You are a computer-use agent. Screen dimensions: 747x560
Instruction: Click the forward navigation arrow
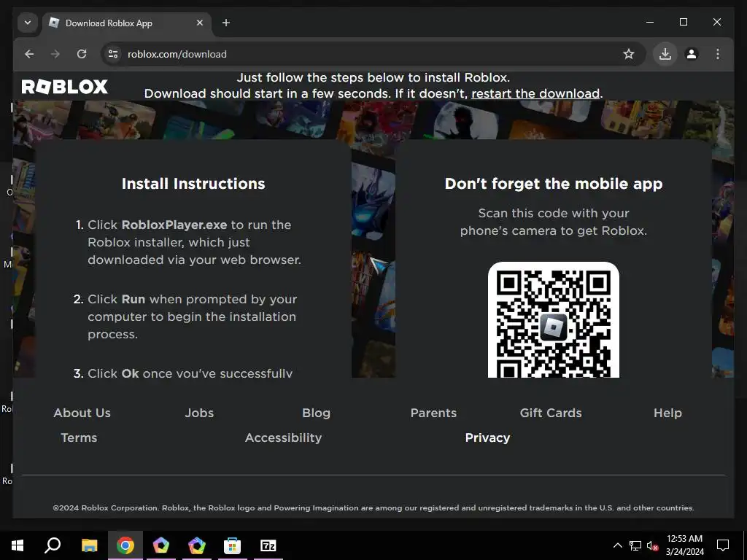click(55, 54)
